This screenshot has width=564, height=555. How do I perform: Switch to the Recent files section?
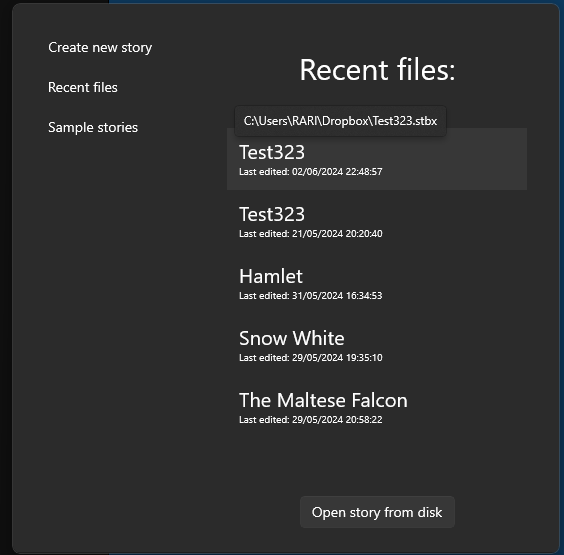pos(83,87)
